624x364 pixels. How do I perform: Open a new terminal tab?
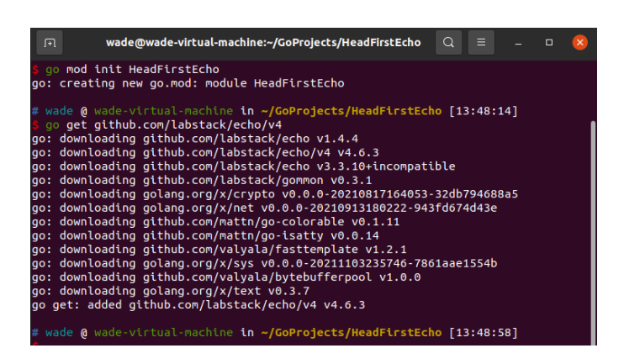[50, 43]
